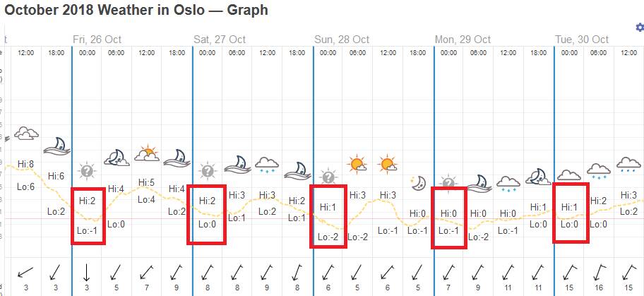Click the cloud icon above Hi:8
The height and width of the screenshot is (296, 644).
click(26, 134)
